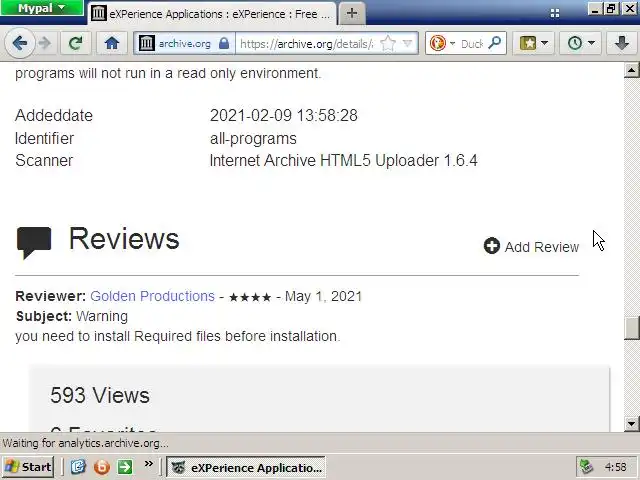Expand the bookmarks button dropdown arrow
Screen dimensions: 640x480
tap(544, 43)
